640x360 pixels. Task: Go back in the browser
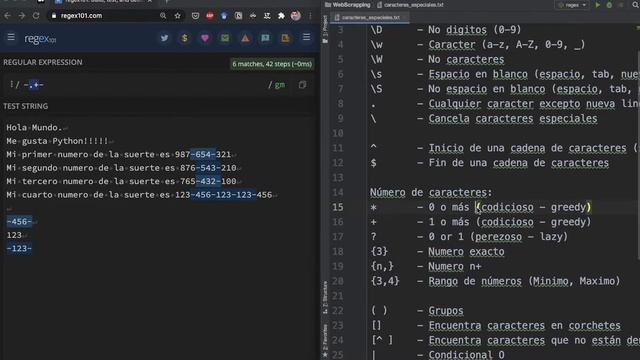pyautogui.click(x=7, y=16)
